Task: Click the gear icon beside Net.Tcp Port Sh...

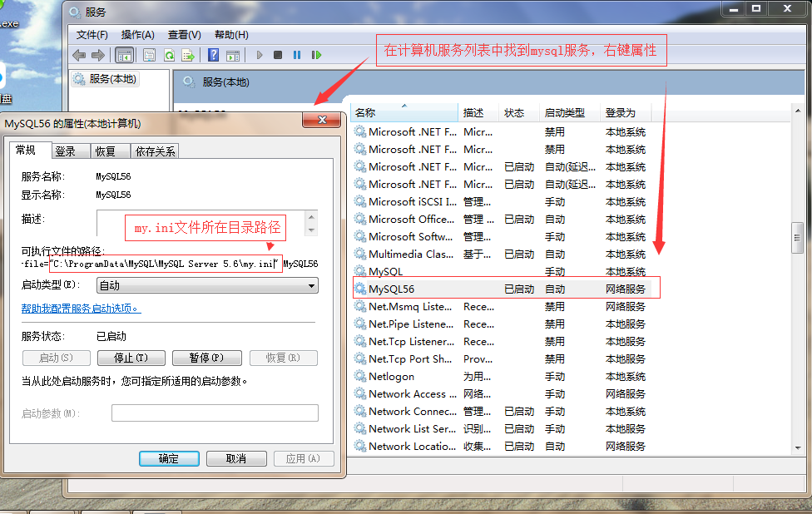Action: [360, 358]
